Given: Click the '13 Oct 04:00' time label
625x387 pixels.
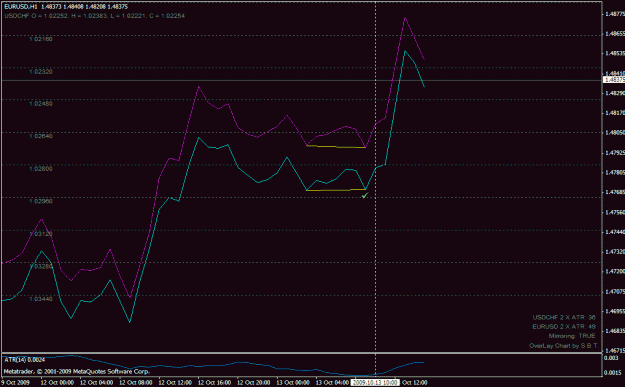Looking at the screenshot, I should pos(332,383).
